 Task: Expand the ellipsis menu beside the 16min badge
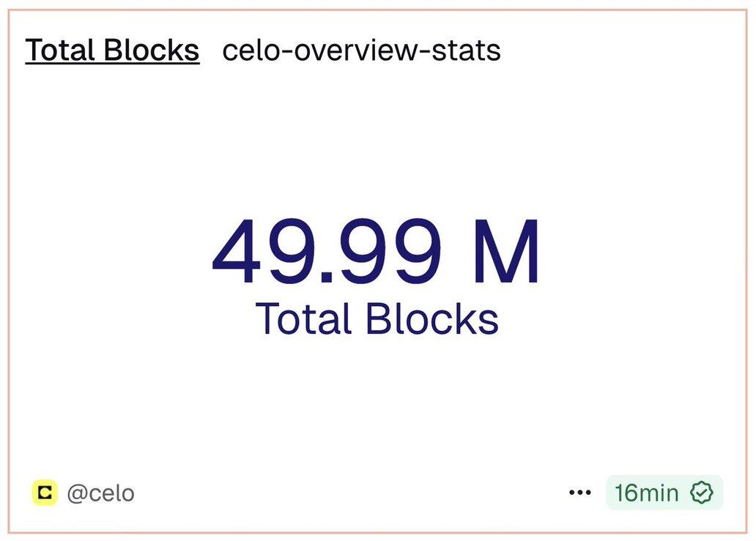[580, 493]
